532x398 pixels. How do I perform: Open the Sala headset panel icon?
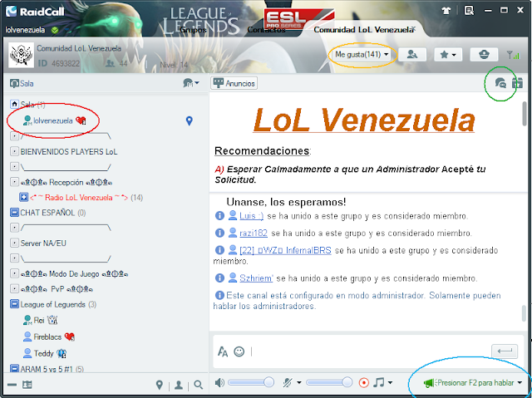[14, 83]
